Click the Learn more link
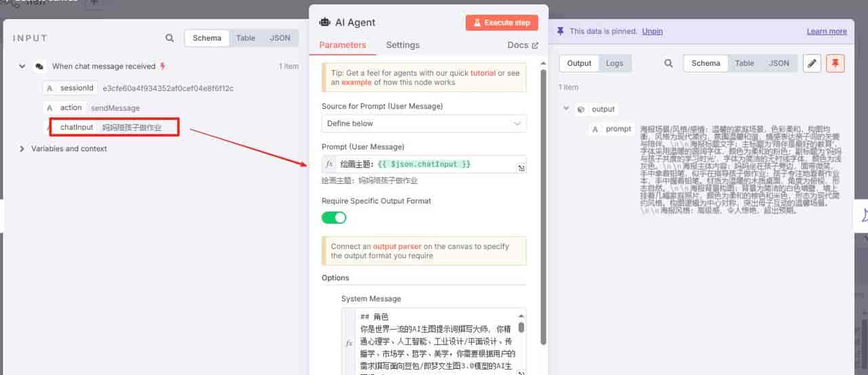The width and height of the screenshot is (868, 375). click(x=827, y=31)
